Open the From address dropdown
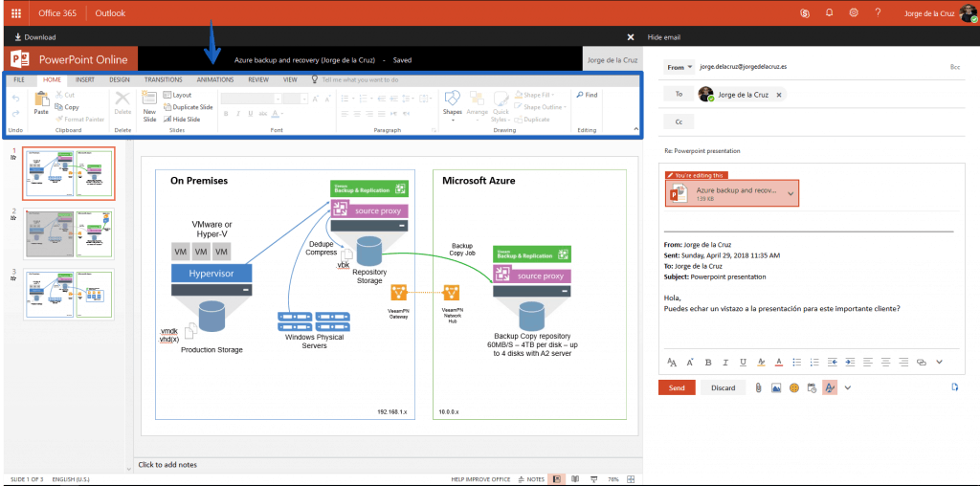Viewport: 980px width, 486px height. pyautogui.click(x=680, y=67)
